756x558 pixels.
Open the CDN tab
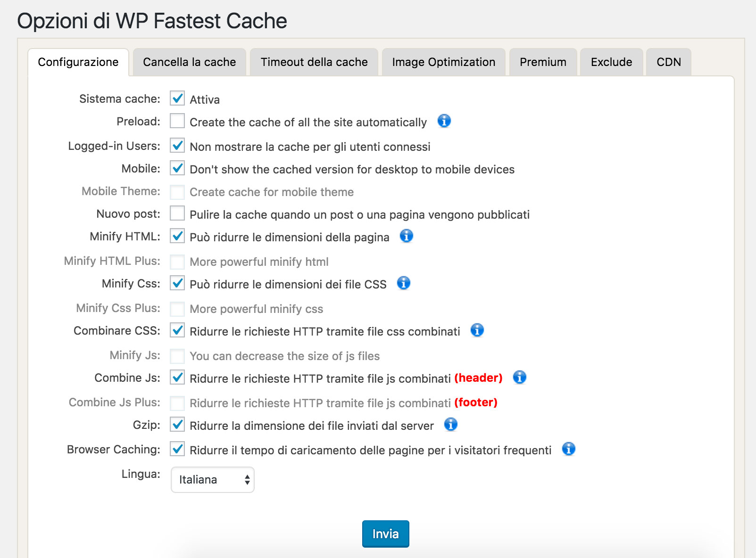click(669, 62)
